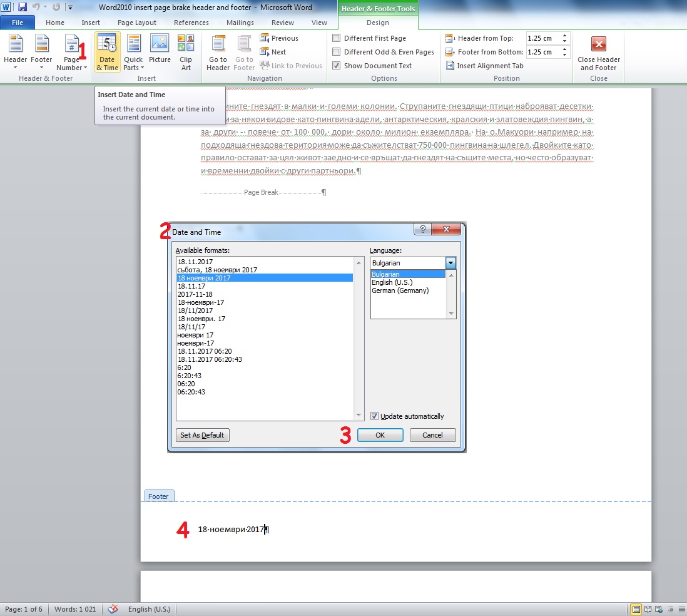Expand the Quick Parts menu

[x=133, y=53]
